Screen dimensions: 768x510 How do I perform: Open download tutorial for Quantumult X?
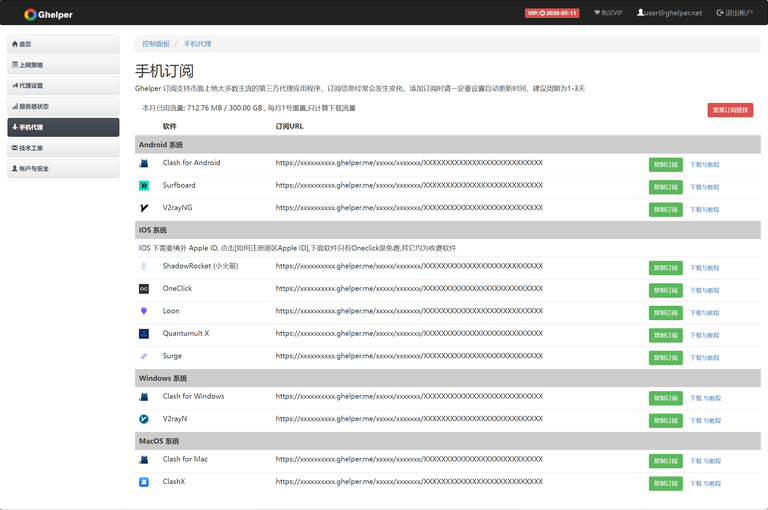pos(704,336)
